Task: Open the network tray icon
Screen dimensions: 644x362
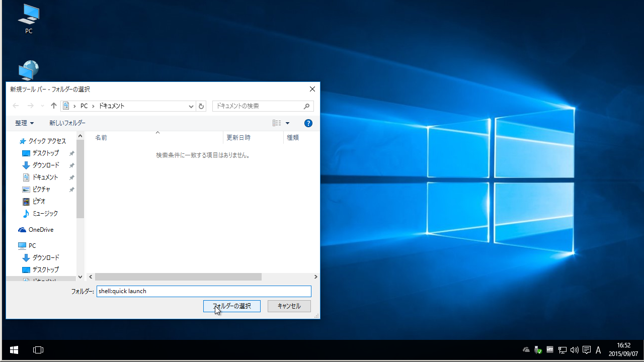Action: (x=562, y=350)
